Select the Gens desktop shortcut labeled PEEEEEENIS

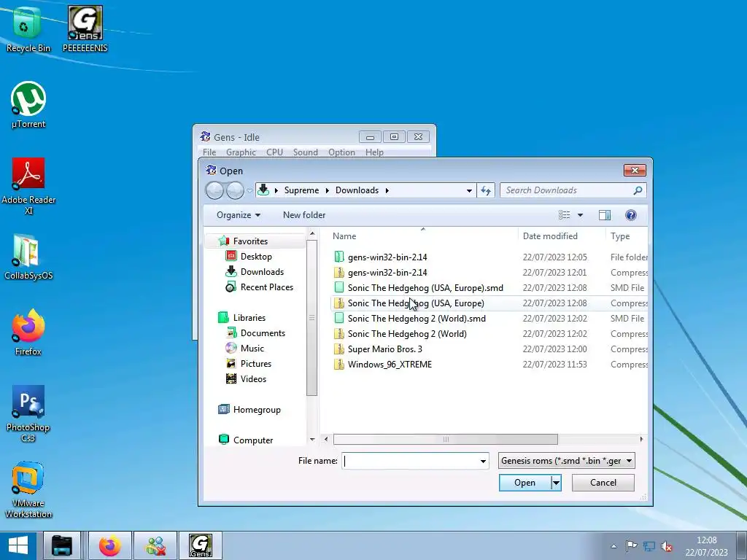click(85, 29)
